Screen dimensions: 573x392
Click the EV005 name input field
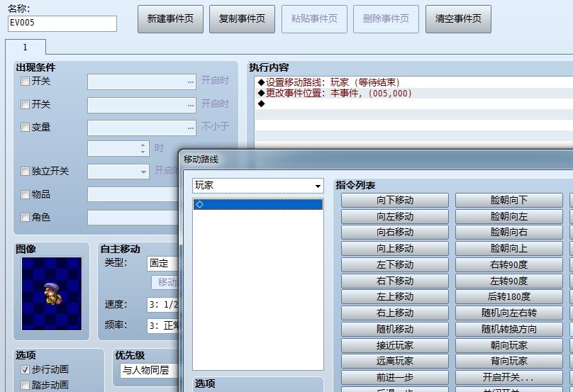(x=62, y=23)
